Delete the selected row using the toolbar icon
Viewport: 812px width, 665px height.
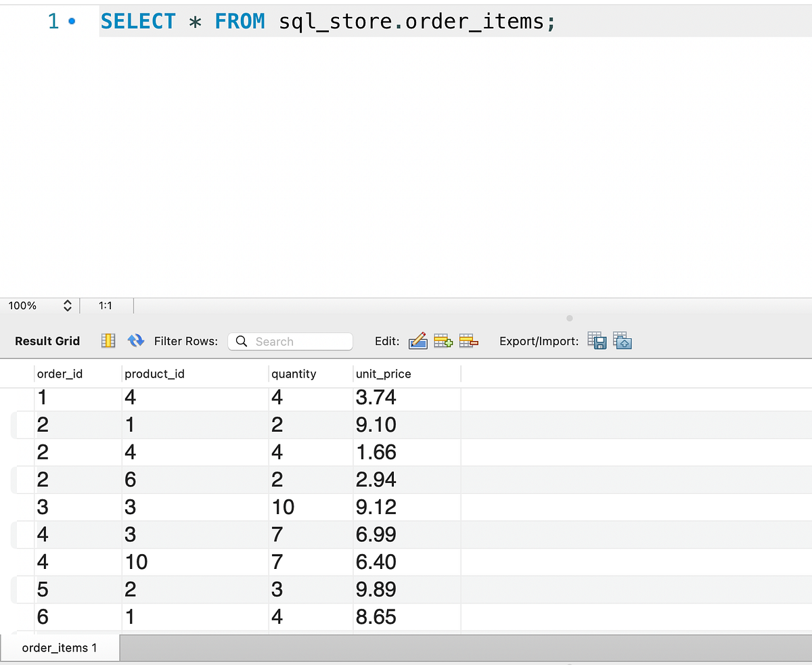pos(469,340)
